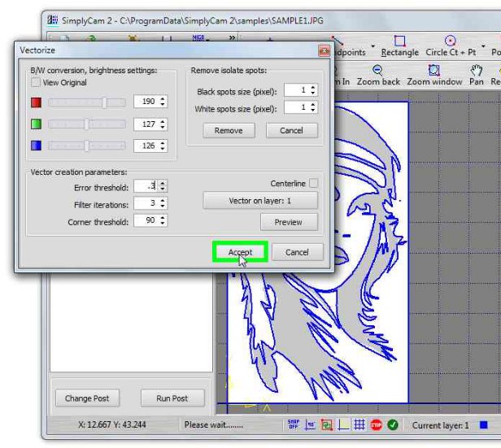
Task: Decrease Filter iterations with down arrow
Action: 163,207
